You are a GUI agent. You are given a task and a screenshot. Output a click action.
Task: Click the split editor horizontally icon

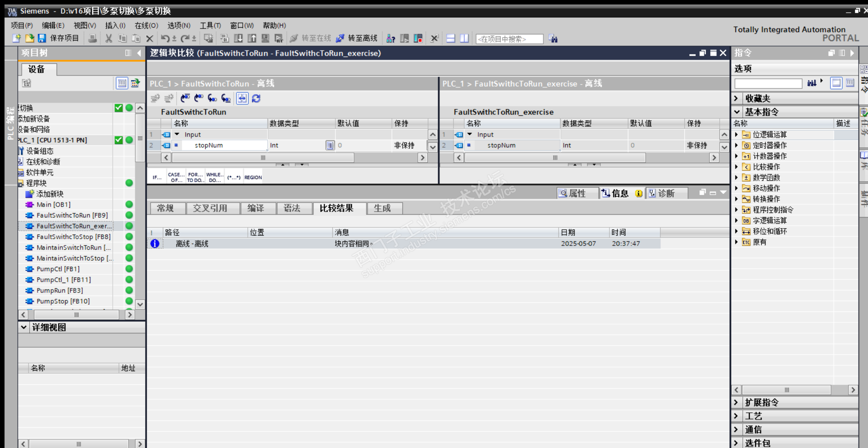tap(451, 38)
